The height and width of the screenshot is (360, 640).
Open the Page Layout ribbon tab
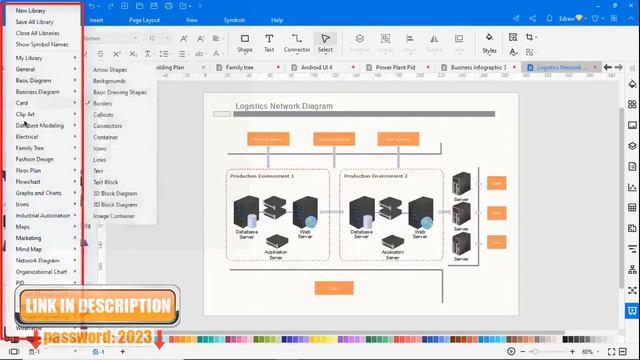[144, 20]
